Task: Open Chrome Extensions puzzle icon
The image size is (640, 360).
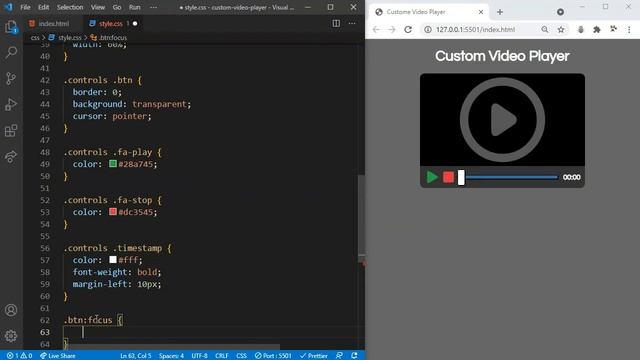Action: (597, 29)
